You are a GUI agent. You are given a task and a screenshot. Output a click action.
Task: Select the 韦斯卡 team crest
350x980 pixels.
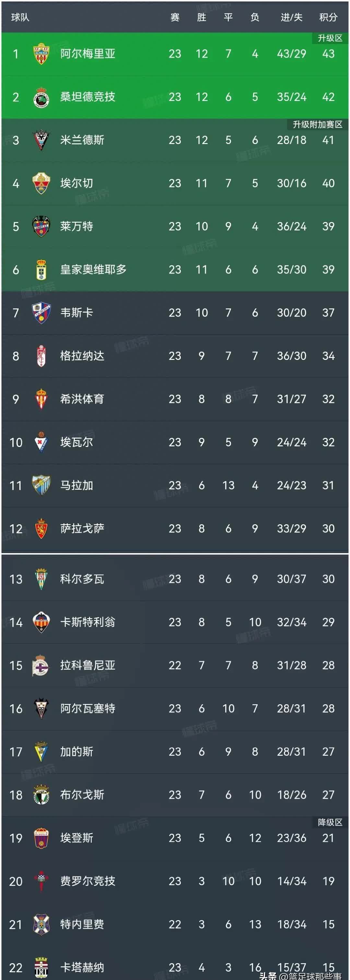click(41, 313)
